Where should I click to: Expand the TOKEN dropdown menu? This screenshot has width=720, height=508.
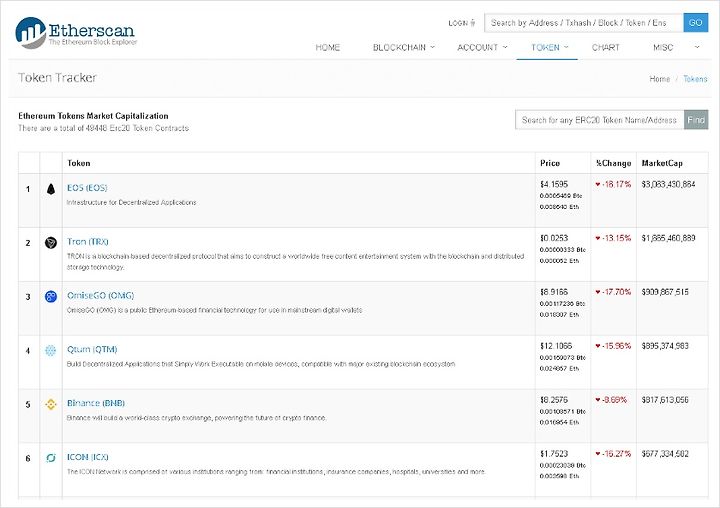click(550, 47)
